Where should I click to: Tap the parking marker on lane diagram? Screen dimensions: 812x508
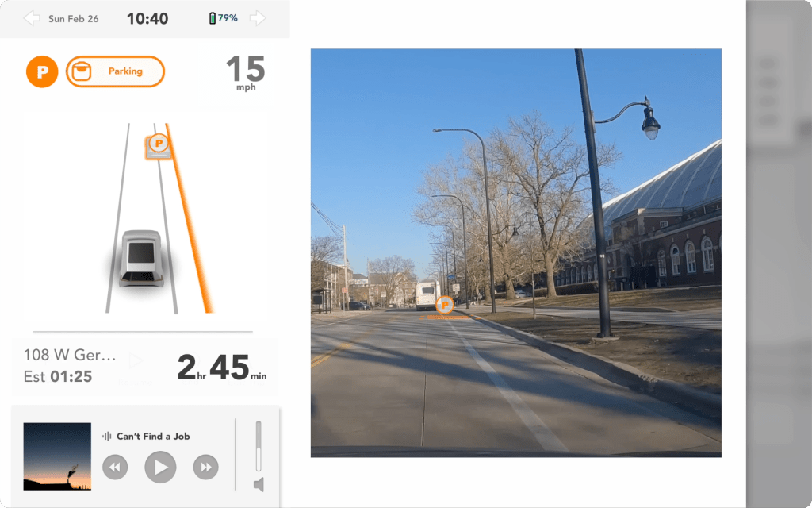tap(159, 146)
